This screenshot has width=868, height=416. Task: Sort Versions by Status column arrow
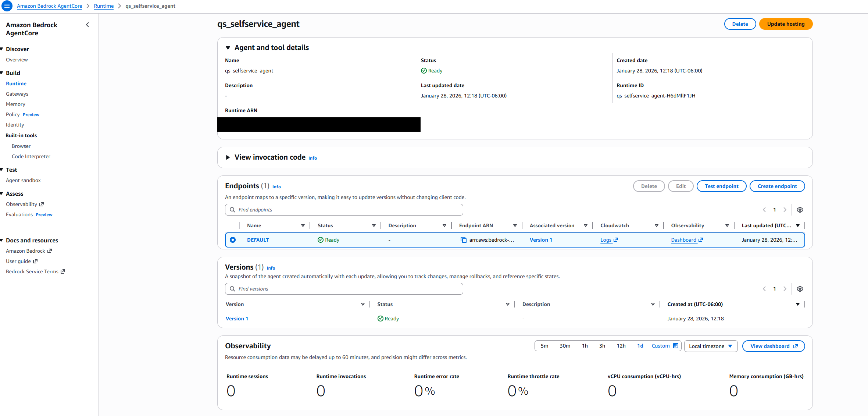tap(507, 304)
